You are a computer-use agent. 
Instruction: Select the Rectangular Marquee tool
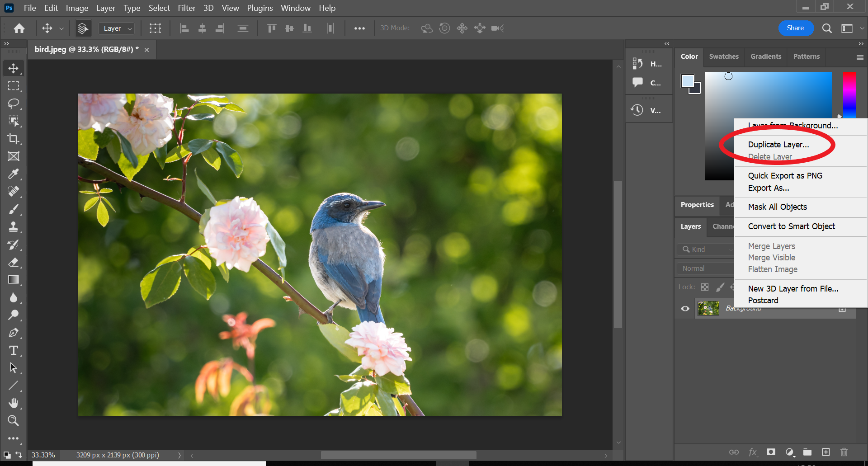coord(14,86)
